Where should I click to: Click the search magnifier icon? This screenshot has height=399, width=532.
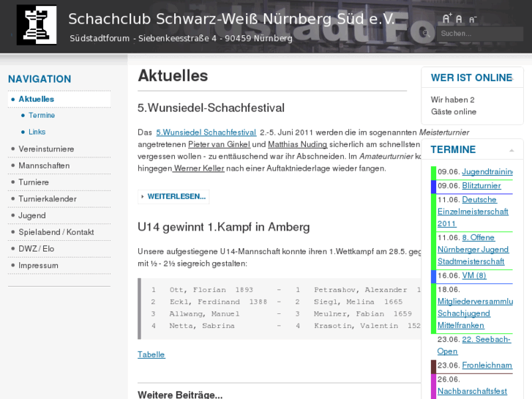coord(426,33)
